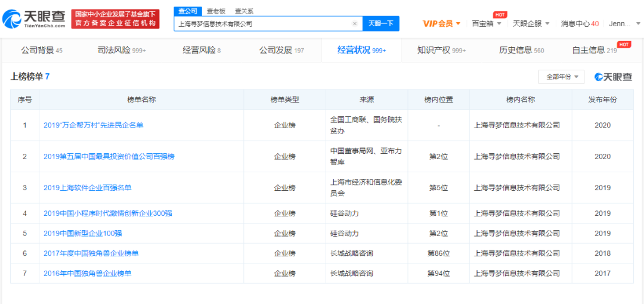This screenshot has height=304, width=644.
Task: Select the 查老板 search tab
Action: 216,11
